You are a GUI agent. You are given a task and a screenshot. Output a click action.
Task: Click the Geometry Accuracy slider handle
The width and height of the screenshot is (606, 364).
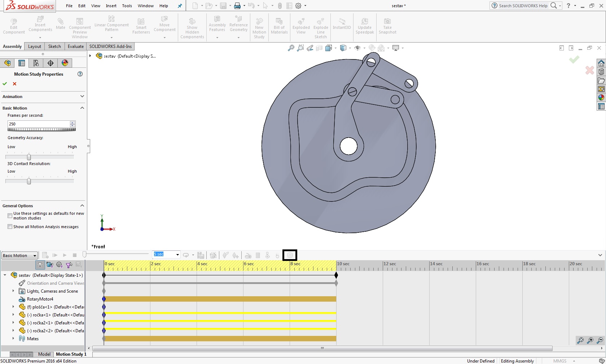tap(29, 157)
